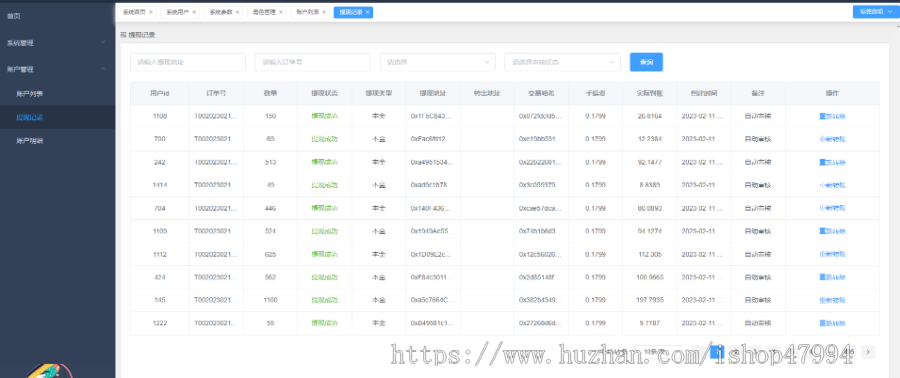Viewport: 900px width, 378px height.
Task: Close the 系统参数 tab with its x icon
Action: point(238,12)
